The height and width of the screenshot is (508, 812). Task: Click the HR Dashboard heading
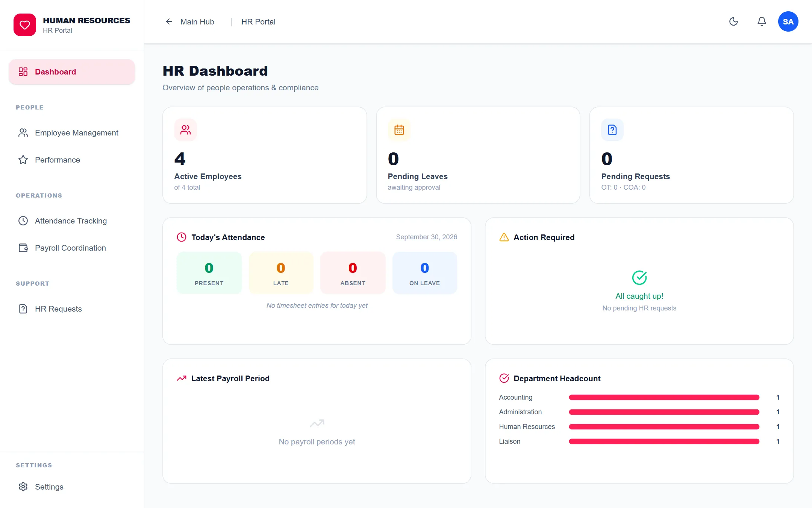click(x=215, y=71)
